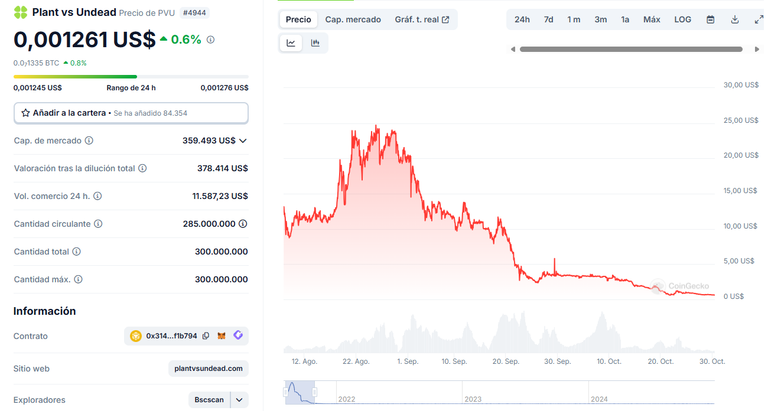
Task: Switch to candlestick chart view
Action: (315, 43)
